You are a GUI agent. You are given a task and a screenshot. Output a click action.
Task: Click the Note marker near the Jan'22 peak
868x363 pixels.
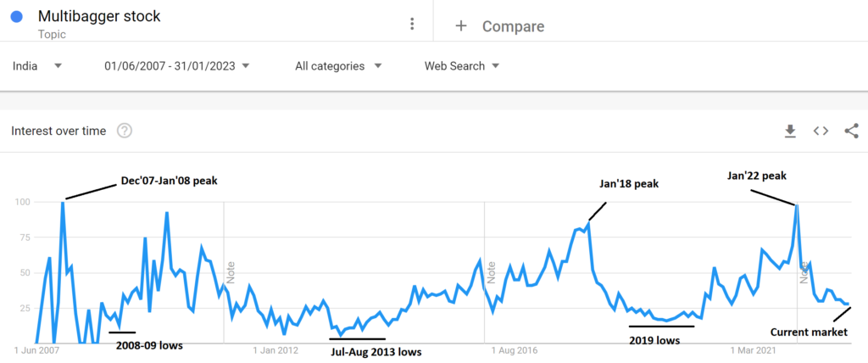coord(804,272)
